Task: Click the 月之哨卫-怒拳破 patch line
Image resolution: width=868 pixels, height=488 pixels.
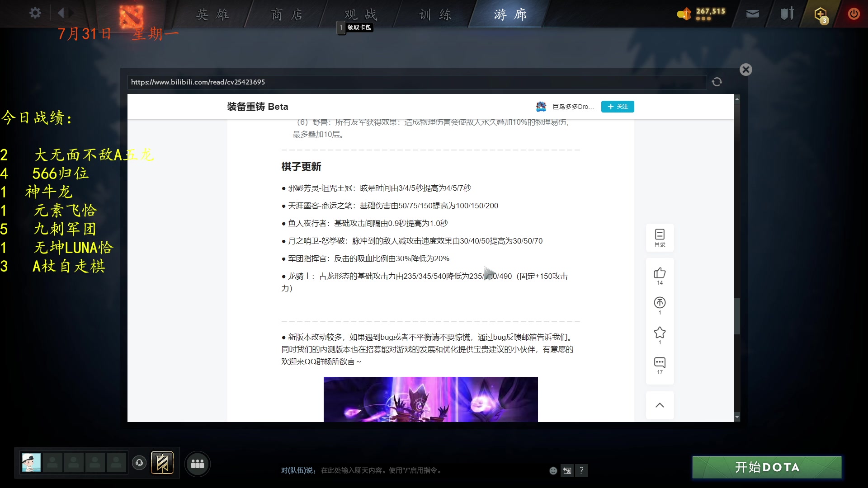Action: tap(412, 241)
